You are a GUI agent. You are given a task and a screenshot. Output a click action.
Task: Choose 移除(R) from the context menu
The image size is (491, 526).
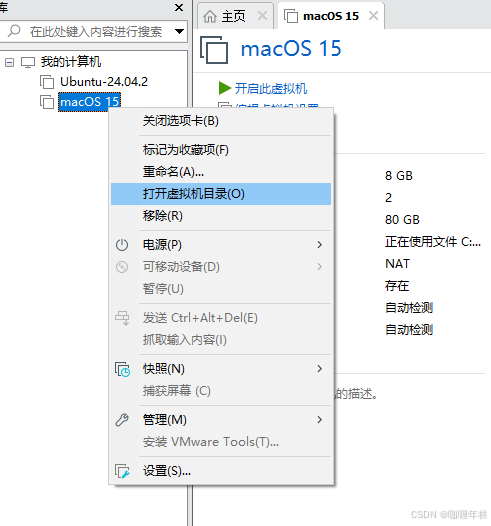click(221, 216)
